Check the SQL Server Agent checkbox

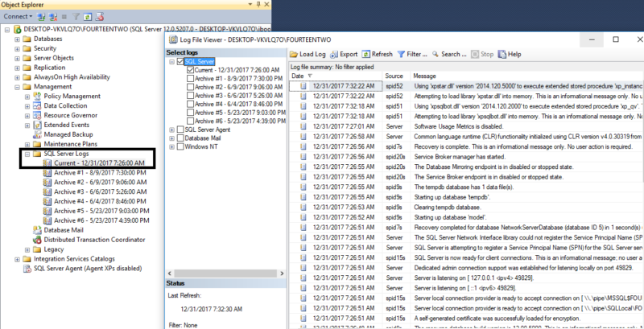(180, 130)
